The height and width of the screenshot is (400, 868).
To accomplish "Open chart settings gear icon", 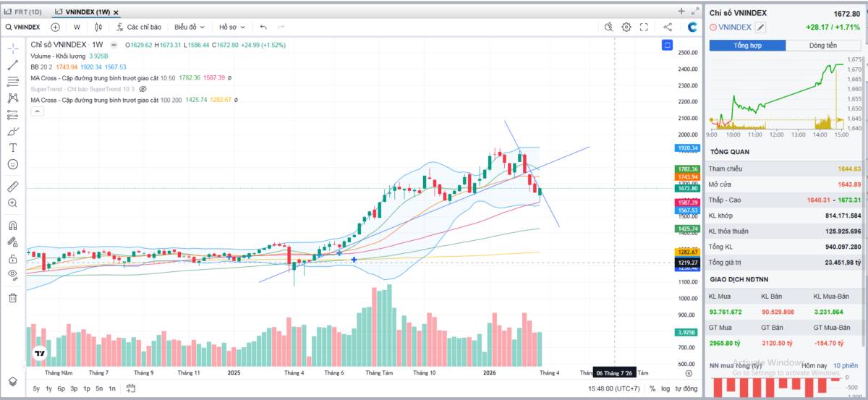I will tap(626, 27).
